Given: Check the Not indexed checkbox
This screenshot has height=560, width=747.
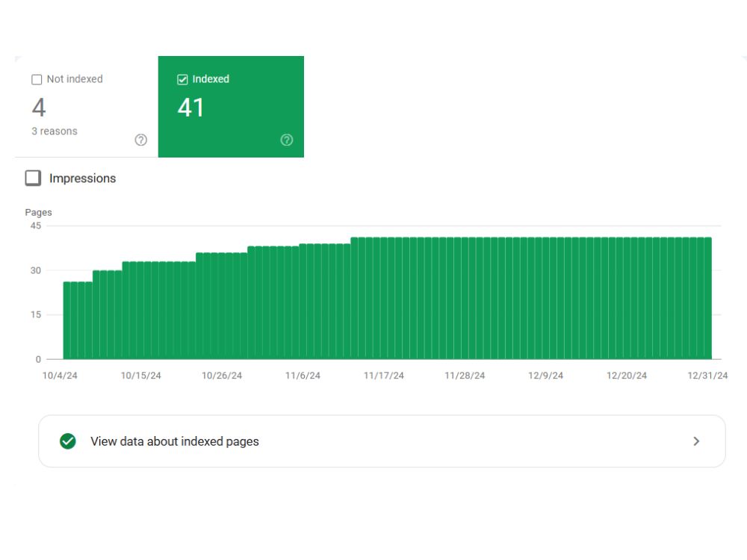Looking at the screenshot, I should [37, 80].
